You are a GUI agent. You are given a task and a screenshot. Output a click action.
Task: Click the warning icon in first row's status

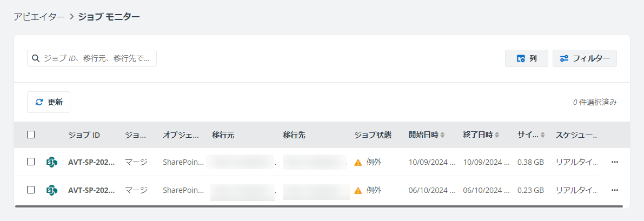(358, 162)
